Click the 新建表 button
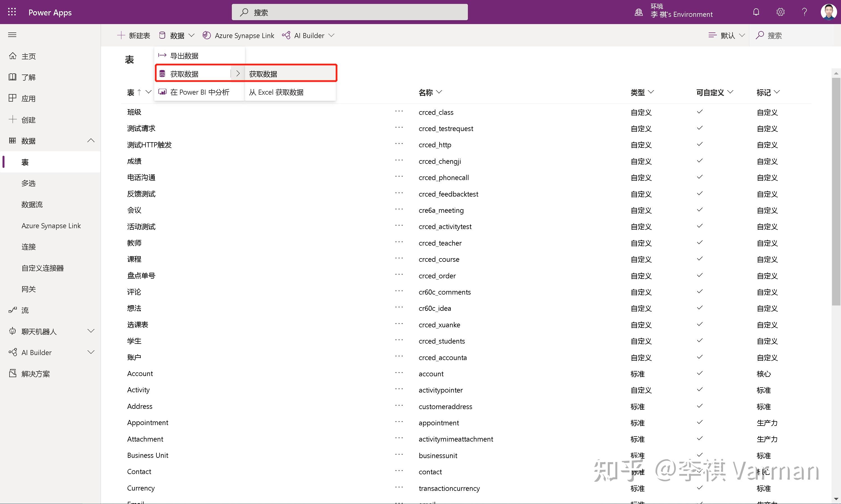The image size is (841, 504). pos(134,35)
